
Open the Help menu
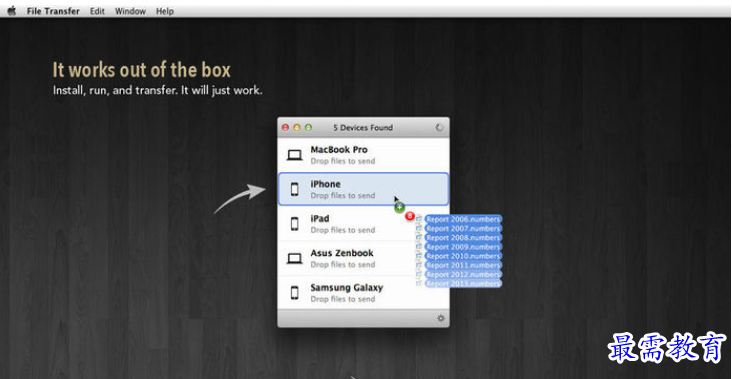coord(165,11)
